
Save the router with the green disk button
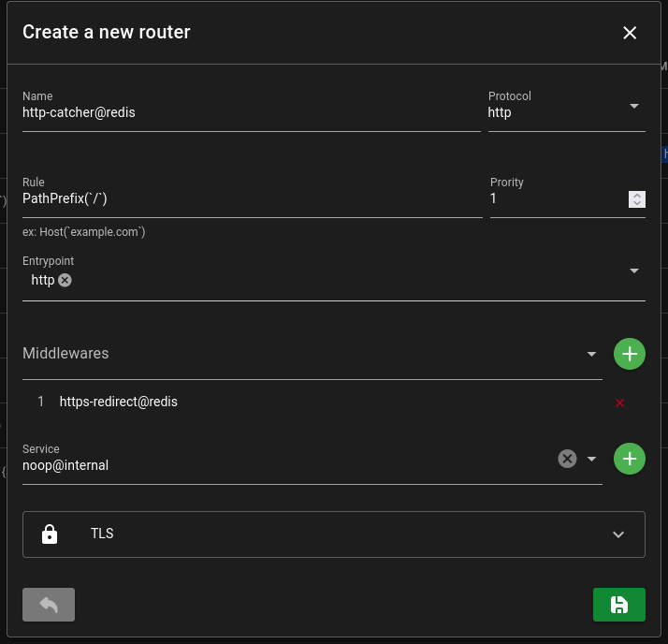click(618, 605)
